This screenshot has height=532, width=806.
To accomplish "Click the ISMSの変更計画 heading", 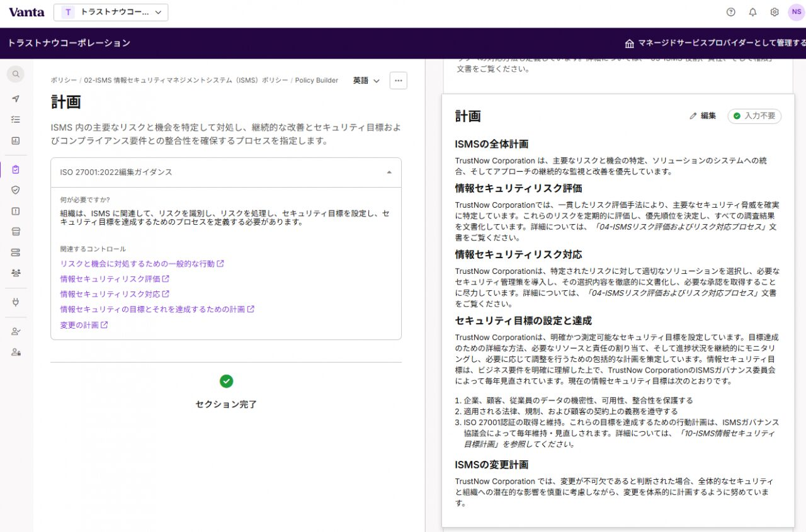I will click(492, 465).
